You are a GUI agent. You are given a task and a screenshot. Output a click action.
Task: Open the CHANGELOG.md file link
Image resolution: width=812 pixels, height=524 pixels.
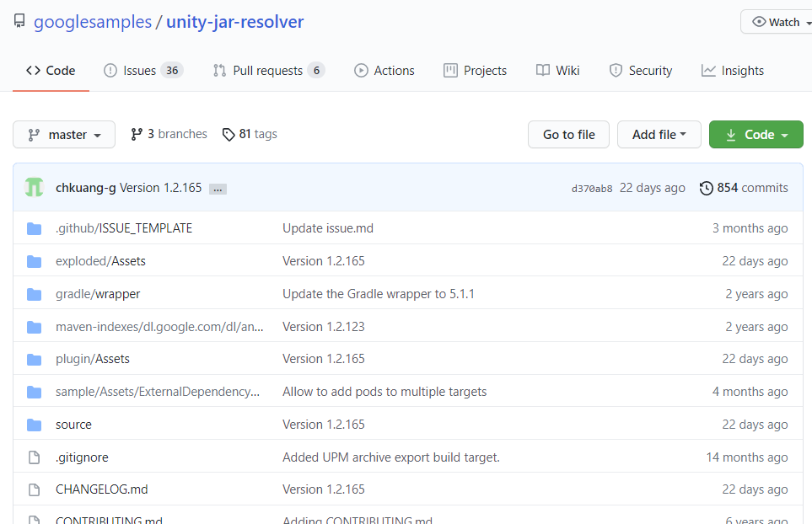coord(102,489)
